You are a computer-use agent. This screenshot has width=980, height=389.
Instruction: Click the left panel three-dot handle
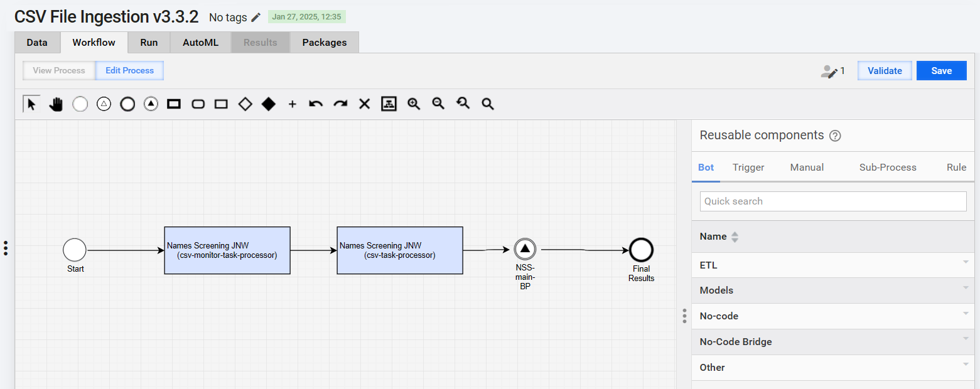[x=6, y=248]
